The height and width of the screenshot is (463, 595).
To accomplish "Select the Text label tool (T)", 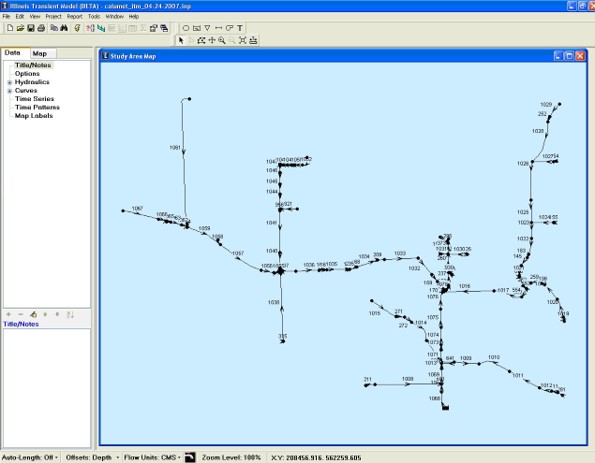I will pyautogui.click(x=240, y=28).
